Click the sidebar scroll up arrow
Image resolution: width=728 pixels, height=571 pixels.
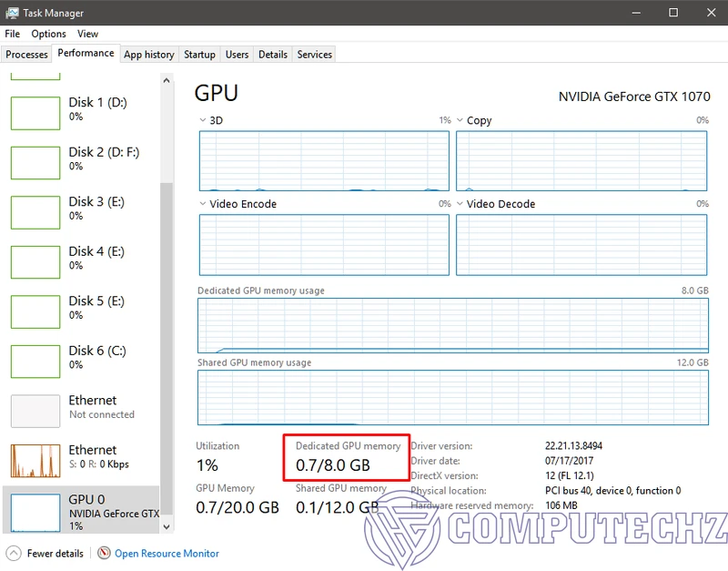coord(167,80)
